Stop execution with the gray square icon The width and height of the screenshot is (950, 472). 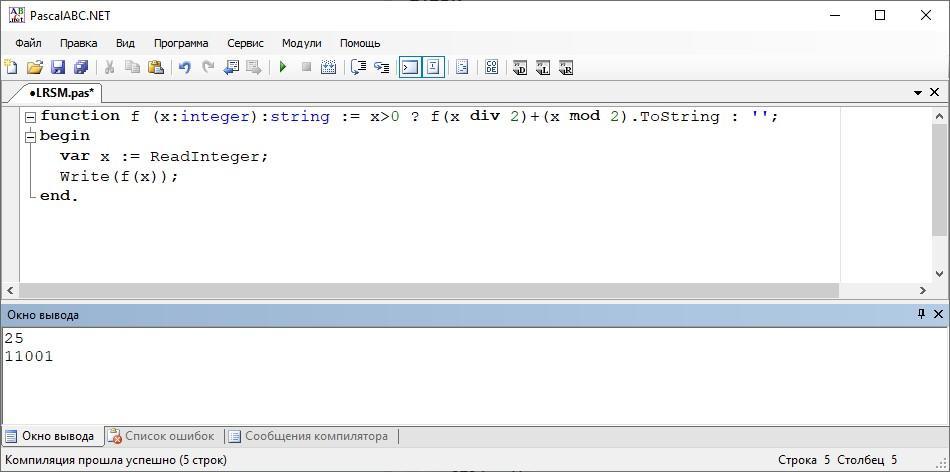[x=306, y=67]
